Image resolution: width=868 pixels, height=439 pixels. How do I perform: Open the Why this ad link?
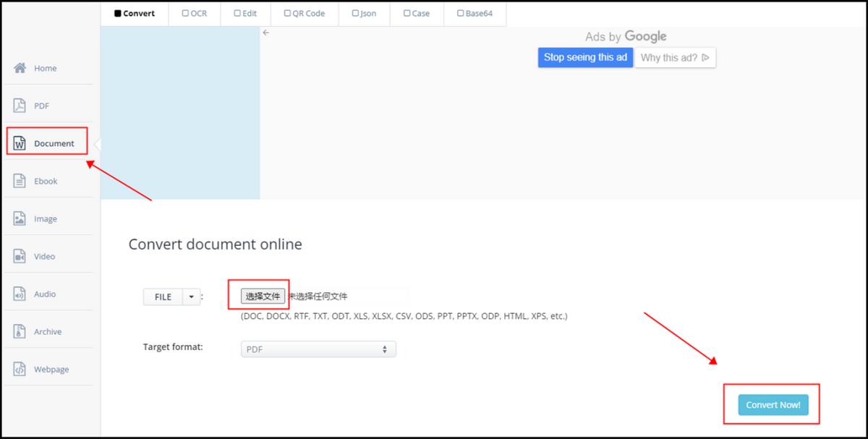tap(670, 58)
